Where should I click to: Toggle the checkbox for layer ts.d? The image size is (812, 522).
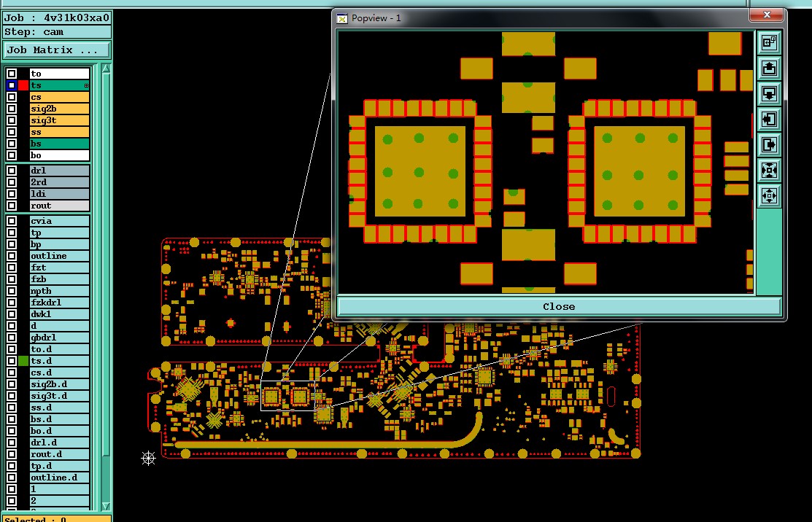(x=12, y=361)
